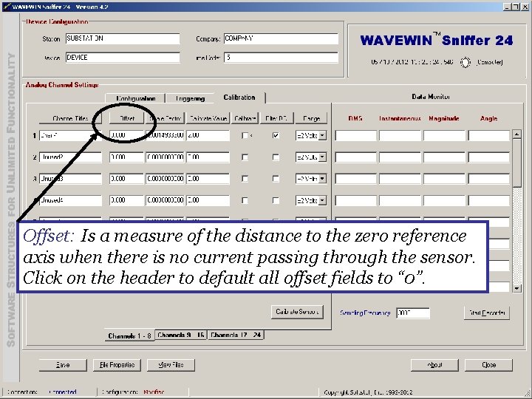Screen dimensions: 532x399
Task: Click the Unused2 channel title field
Action: tap(70, 157)
